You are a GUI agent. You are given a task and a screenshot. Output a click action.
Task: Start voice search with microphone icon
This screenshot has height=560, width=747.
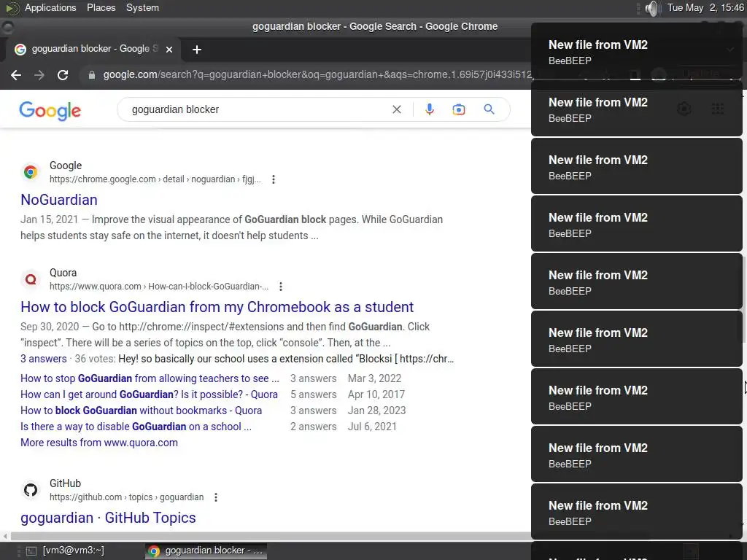pyautogui.click(x=429, y=109)
